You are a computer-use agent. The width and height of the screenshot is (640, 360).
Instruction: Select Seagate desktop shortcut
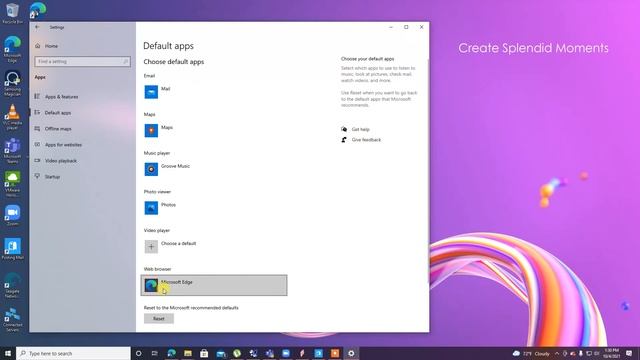pyautogui.click(x=12, y=285)
